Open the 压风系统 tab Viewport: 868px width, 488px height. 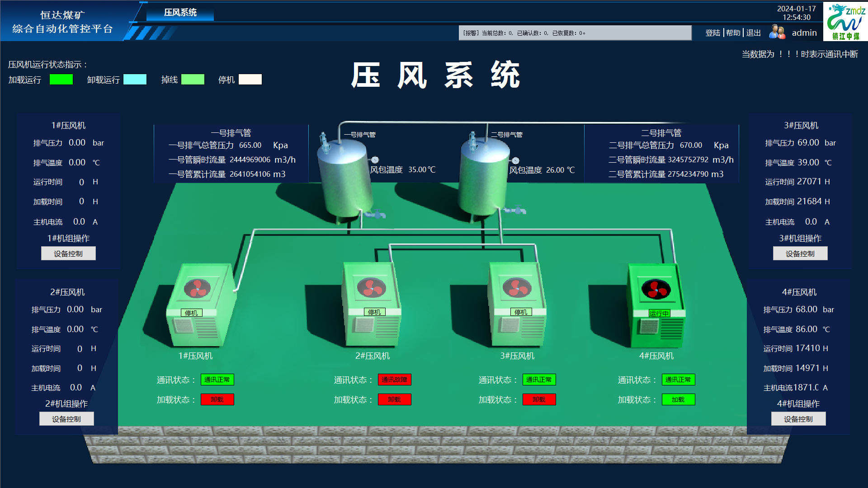pos(180,13)
